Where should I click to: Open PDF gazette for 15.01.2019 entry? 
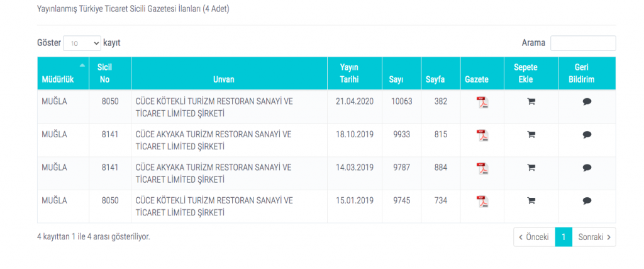pyautogui.click(x=482, y=202)
